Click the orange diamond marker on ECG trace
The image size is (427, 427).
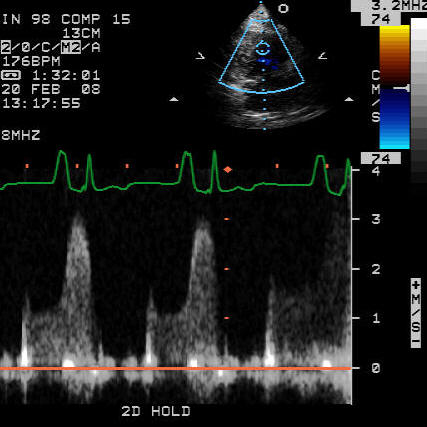[x=228, y=170]
